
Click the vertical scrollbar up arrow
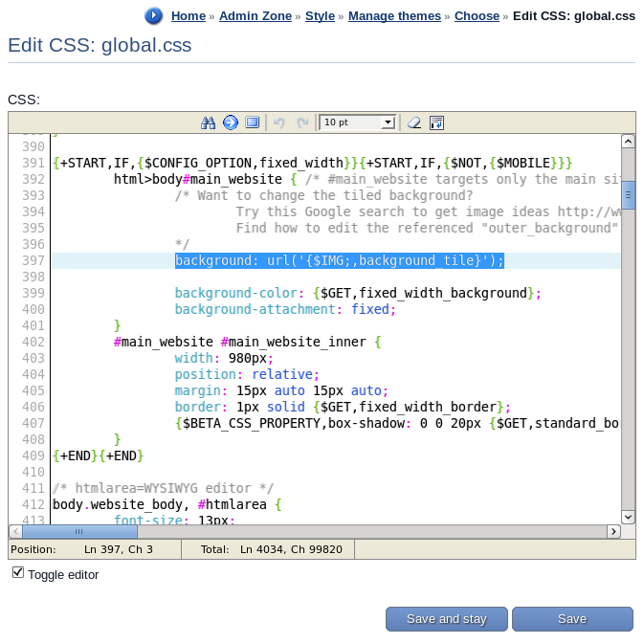click(628, 142)
